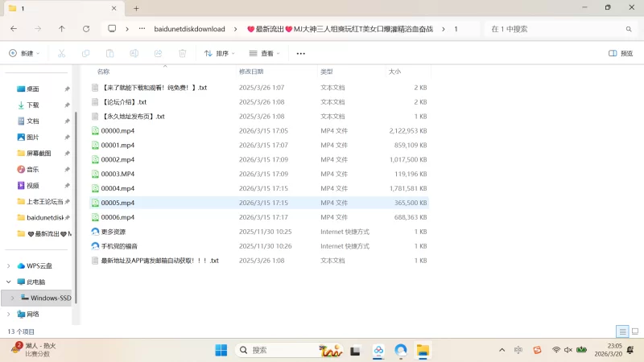644x362 pixels.
Task: Click the Cut (scissors) toolbar icon
Action: point(61,53)
